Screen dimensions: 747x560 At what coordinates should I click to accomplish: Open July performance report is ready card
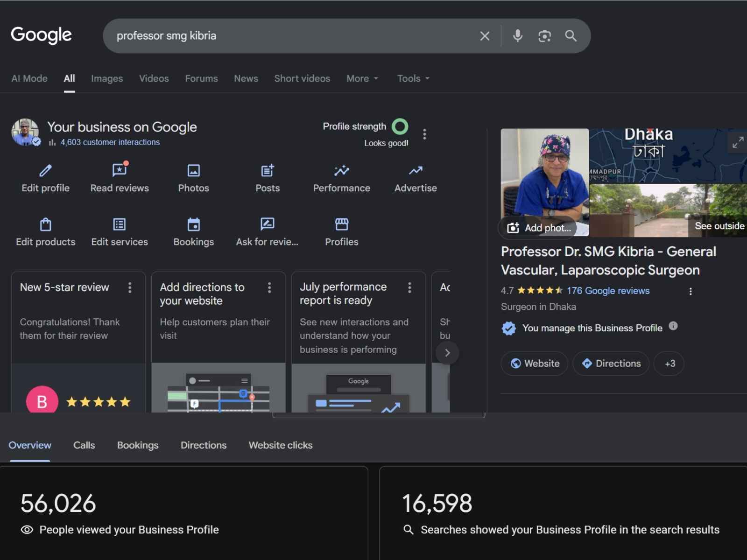pyautogui.click(x=359, y=342)
